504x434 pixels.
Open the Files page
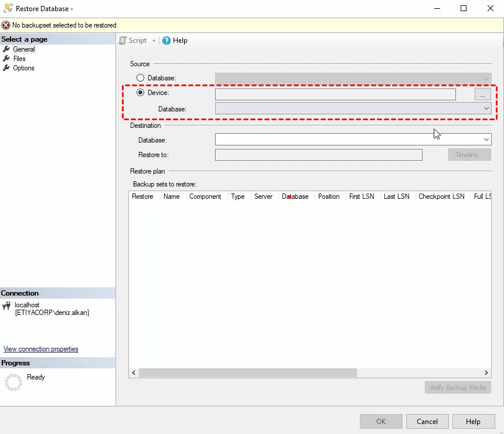pyautogui.click(x=19, y=59)
